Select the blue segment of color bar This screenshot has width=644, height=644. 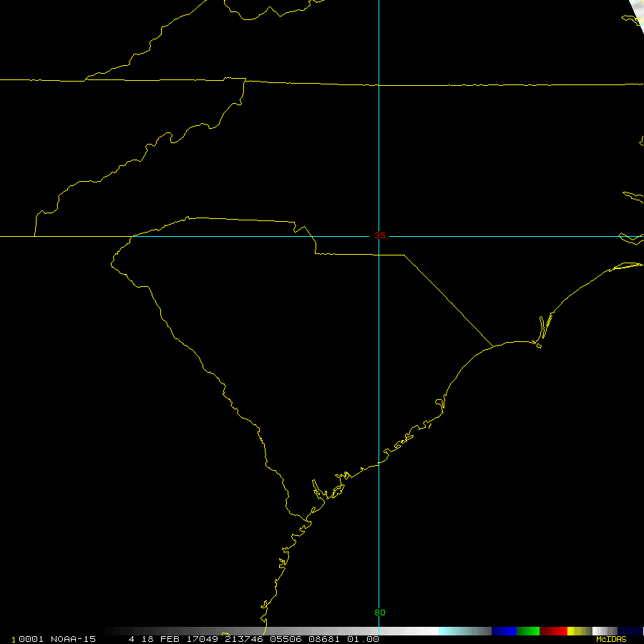coord(504,631)
